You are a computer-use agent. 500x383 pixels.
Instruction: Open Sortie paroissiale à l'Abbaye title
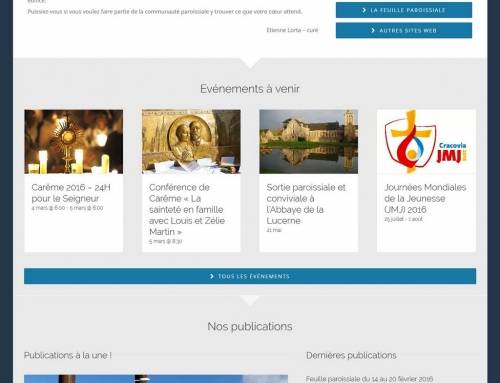coord(306,204)
